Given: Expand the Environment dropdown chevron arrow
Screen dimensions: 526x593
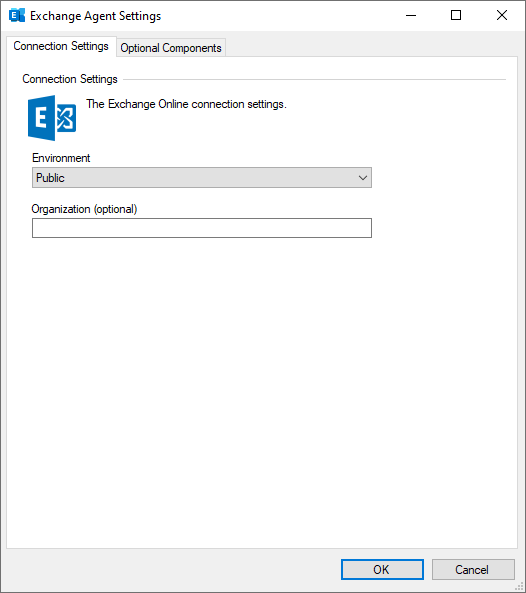Looking at the screenshot, I should click(363, 178).
